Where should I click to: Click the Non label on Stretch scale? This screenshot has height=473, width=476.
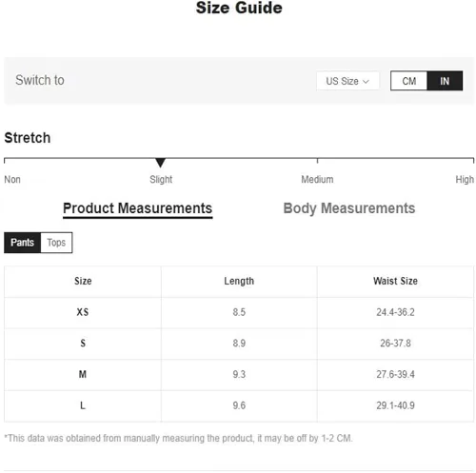tap(12, 180)
